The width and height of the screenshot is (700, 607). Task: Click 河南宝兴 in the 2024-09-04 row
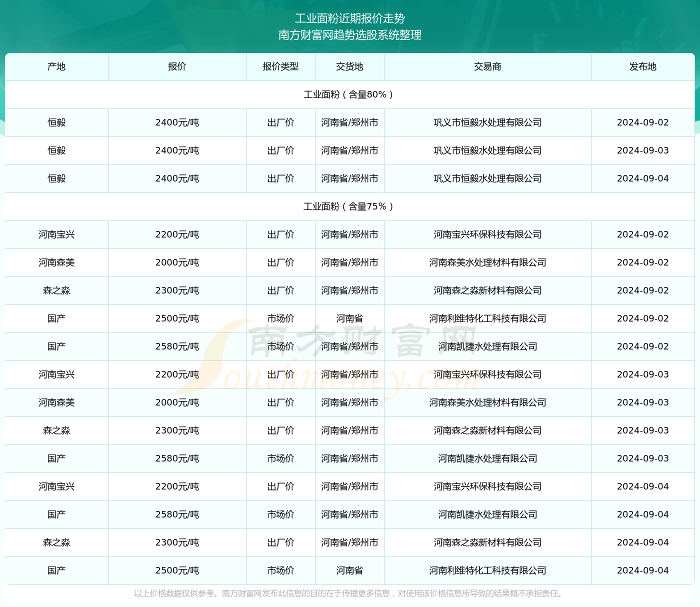(x=56, y=486)
